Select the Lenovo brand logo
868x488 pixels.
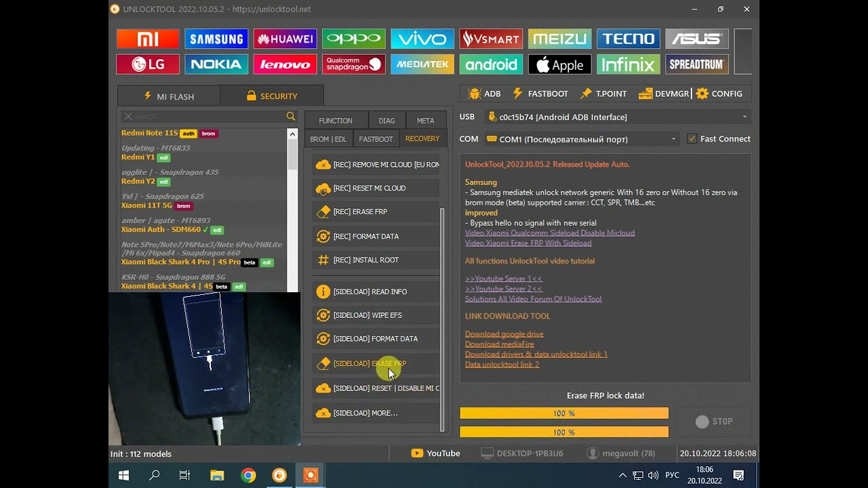[285, 64]
